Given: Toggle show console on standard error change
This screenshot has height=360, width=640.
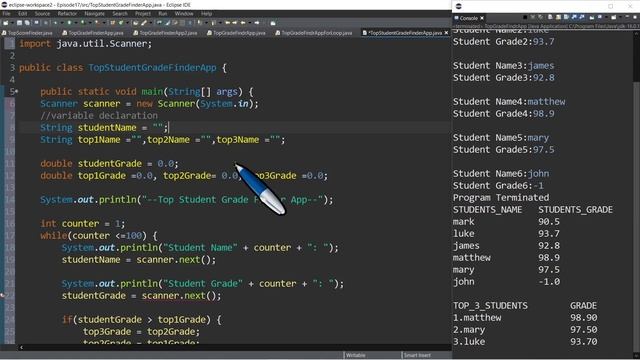Looking at the screenshot, I should click(x=582, y=18).
